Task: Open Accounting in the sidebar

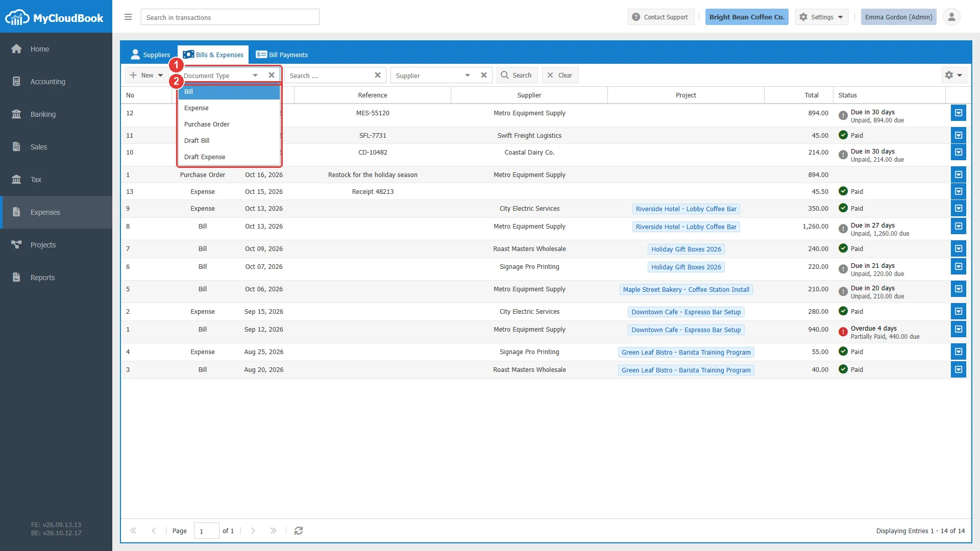Action: (56, 82)
